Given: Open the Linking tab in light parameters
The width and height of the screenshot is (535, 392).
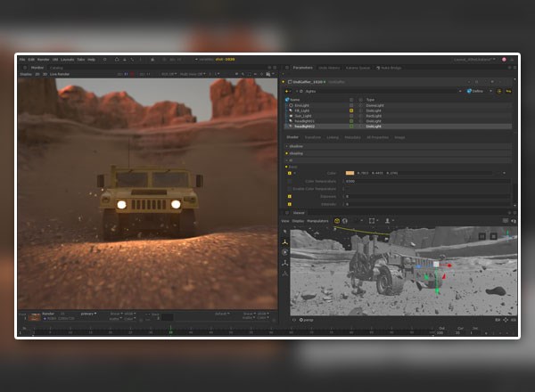Looking at the screenshot, I should (x=333, y=137).
